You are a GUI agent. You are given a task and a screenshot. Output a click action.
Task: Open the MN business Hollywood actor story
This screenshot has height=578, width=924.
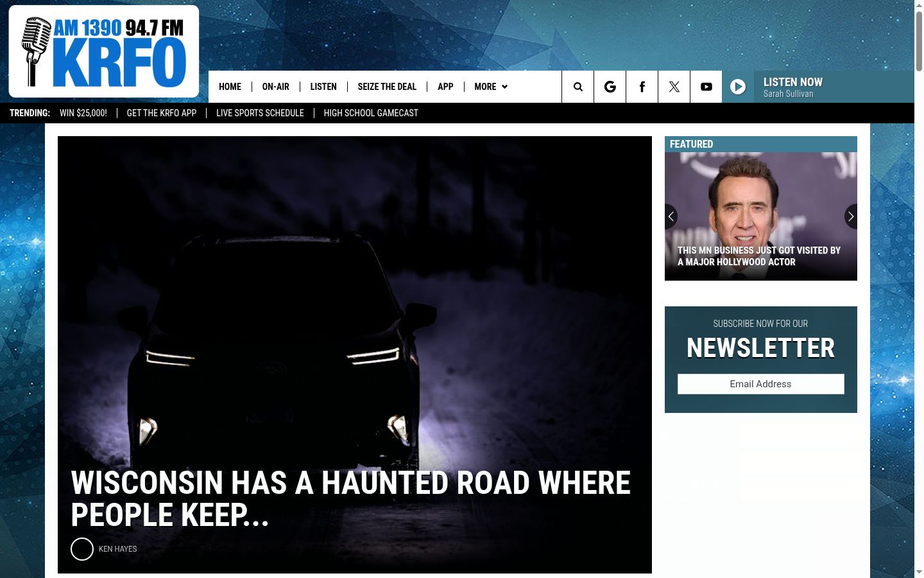click(x=759, y=256)
